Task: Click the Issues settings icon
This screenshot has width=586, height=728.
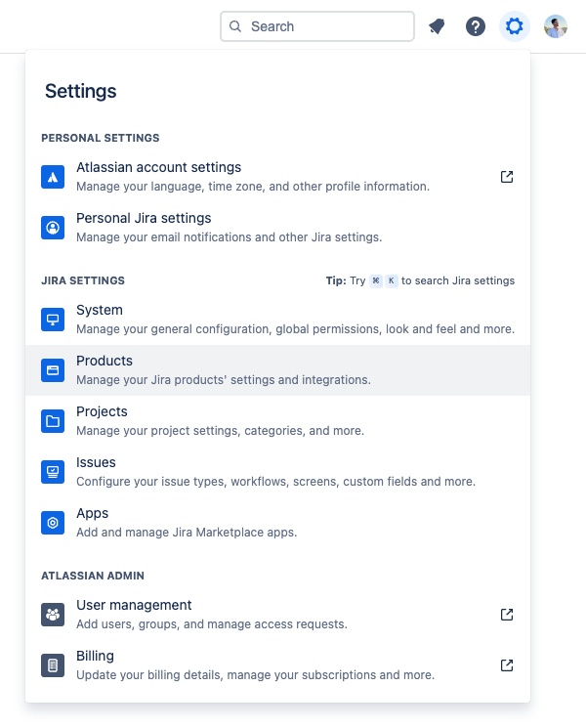Action: pos(53,472)
